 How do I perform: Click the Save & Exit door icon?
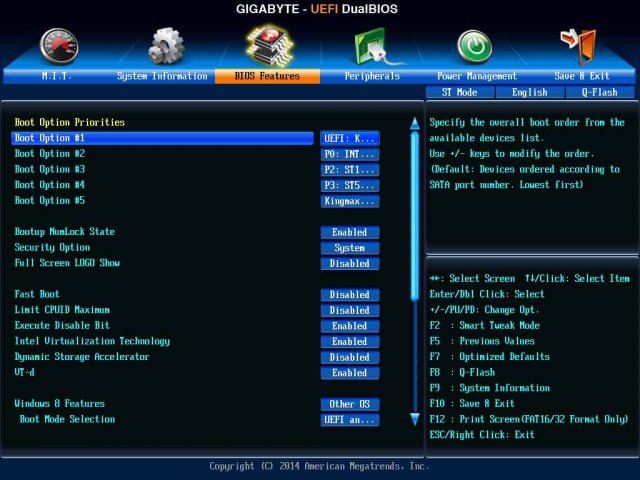point(580,46)
